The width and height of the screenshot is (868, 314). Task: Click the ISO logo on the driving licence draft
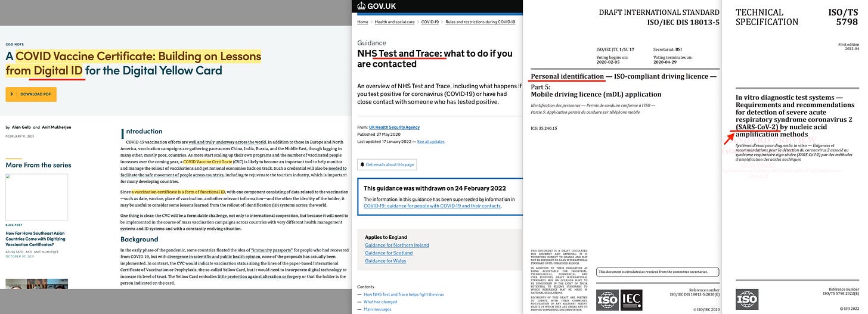(x=607, y=300)
